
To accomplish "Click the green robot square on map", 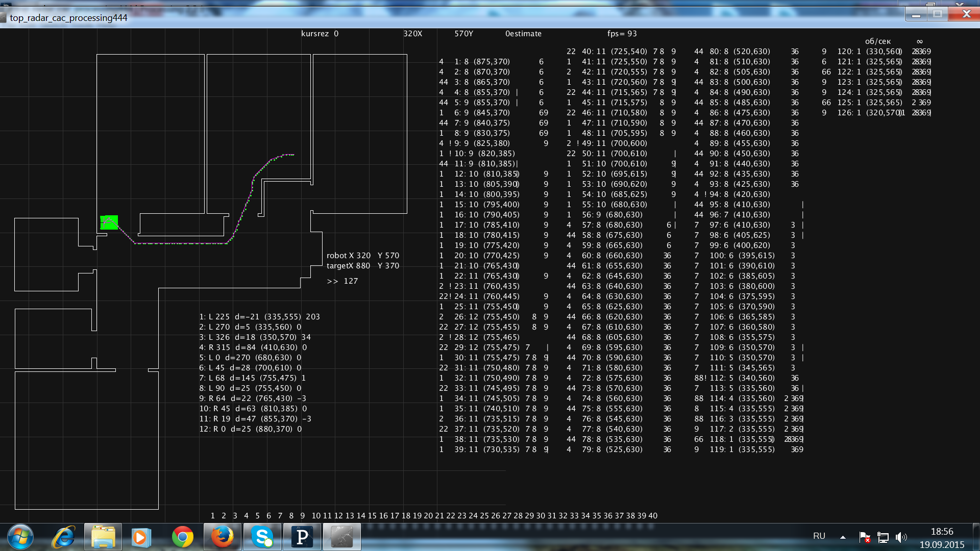I will tap(109, 222).
